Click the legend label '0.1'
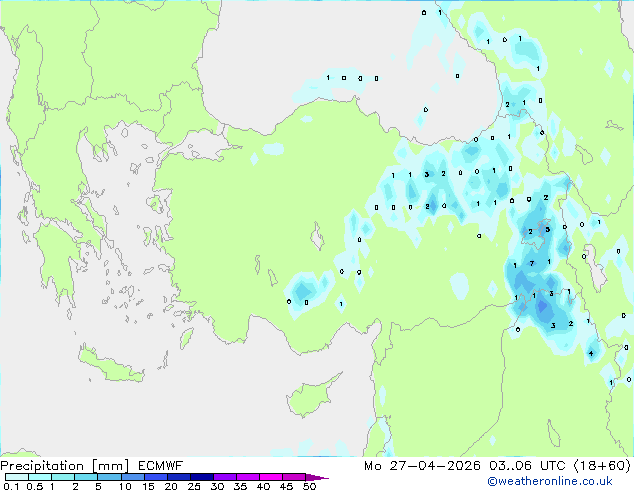 pos(11,486)
